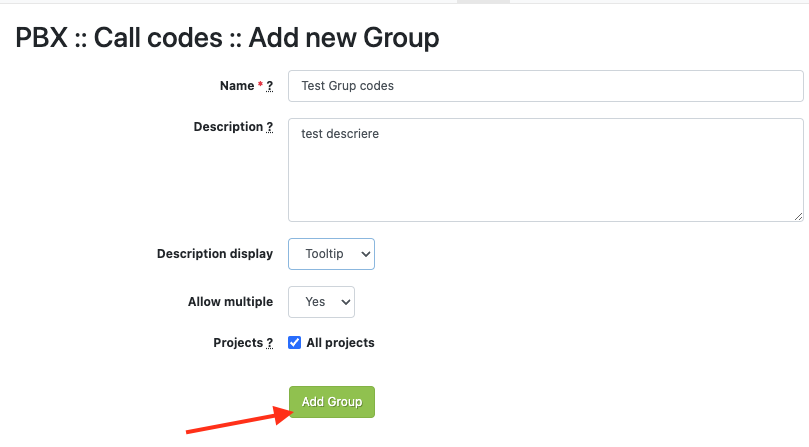Click the 'Description display' label

point(214,254)
